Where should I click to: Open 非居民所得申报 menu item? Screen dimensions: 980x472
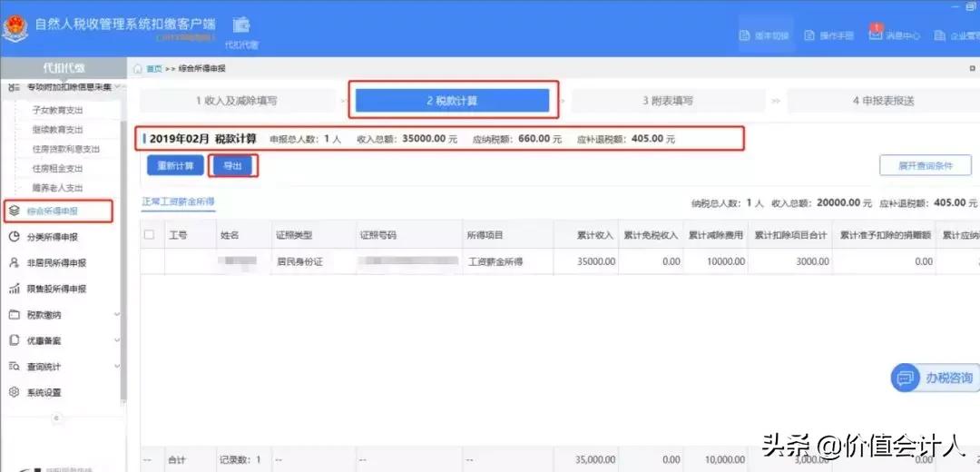pyautogui.click(x=56, y=263)
